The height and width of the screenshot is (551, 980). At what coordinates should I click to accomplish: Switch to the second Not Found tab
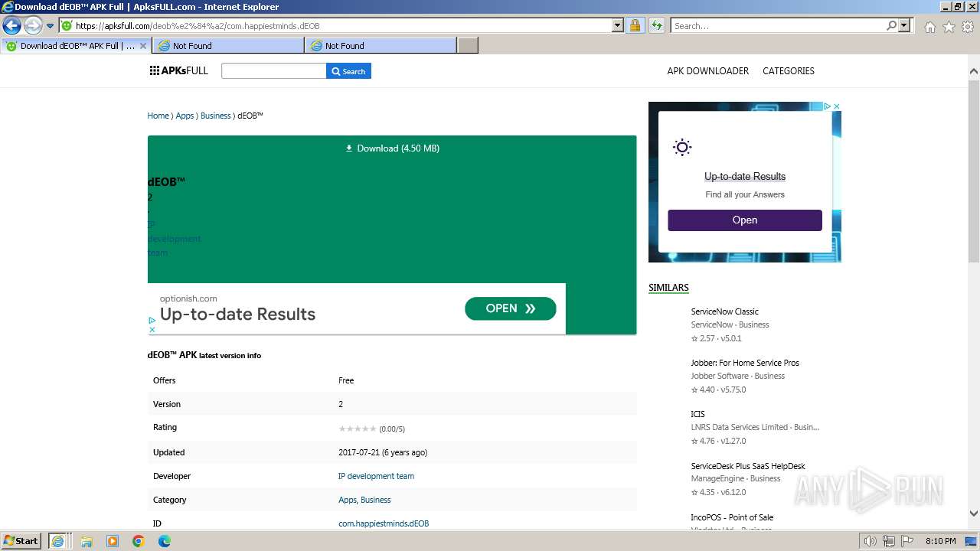click(x=381, y=46)
